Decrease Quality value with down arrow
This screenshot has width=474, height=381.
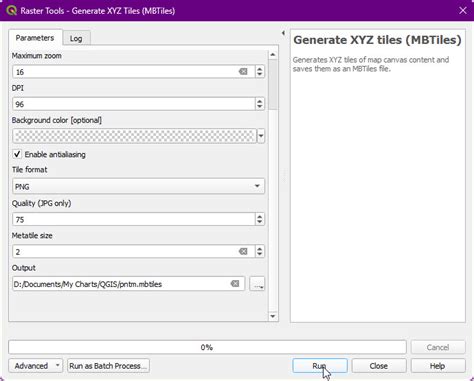[260, 223]
